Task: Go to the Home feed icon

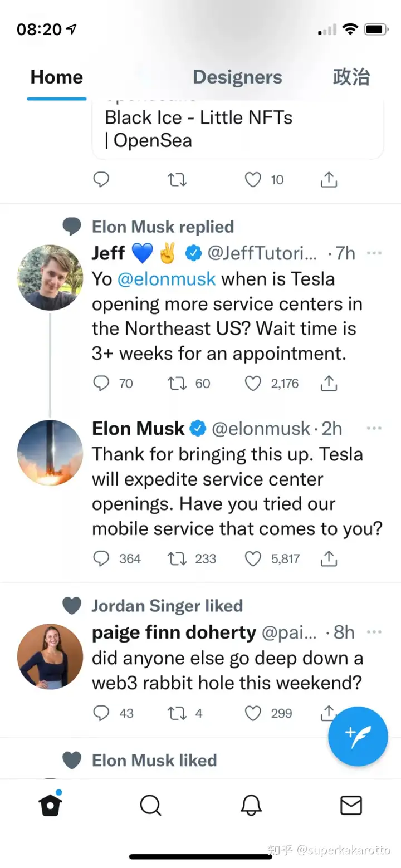Action: coord(50,805)
